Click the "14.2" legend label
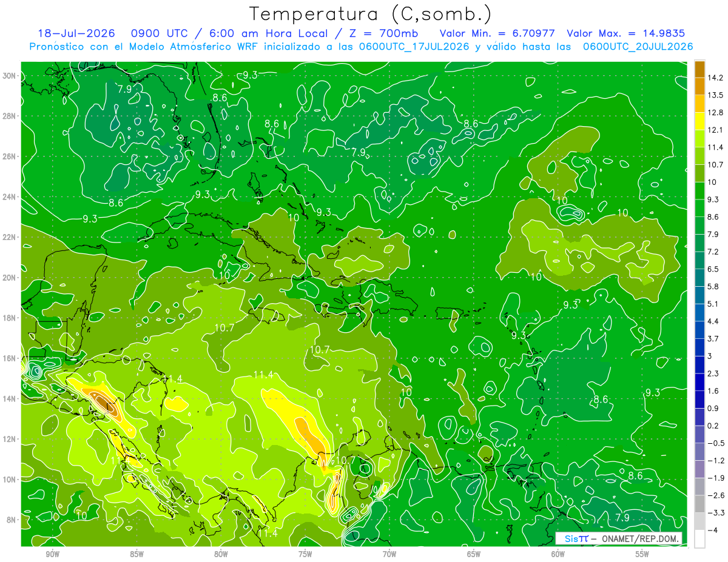 pyautogui.click(x=715, y=78)
